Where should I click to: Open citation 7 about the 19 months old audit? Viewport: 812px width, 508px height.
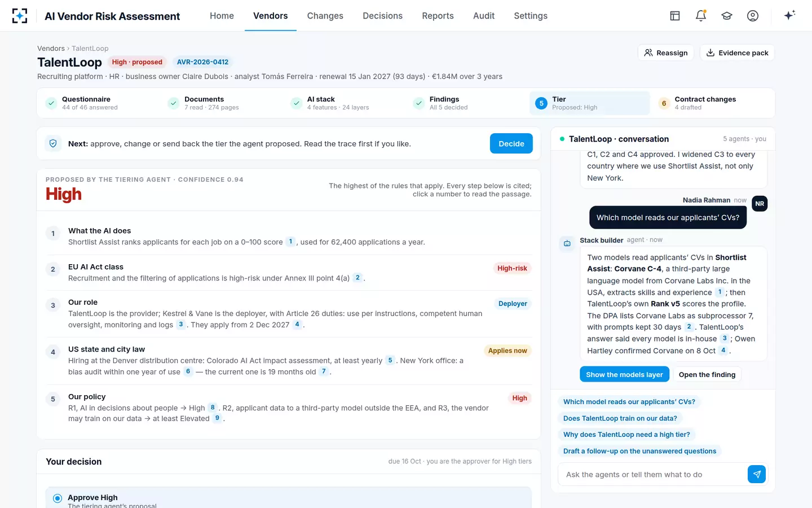[324, 371]
